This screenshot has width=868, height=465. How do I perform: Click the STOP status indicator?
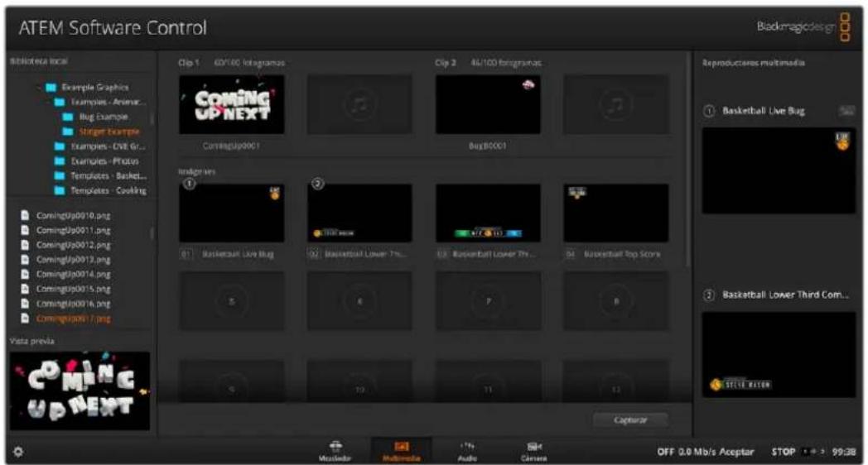click(784, 452)
